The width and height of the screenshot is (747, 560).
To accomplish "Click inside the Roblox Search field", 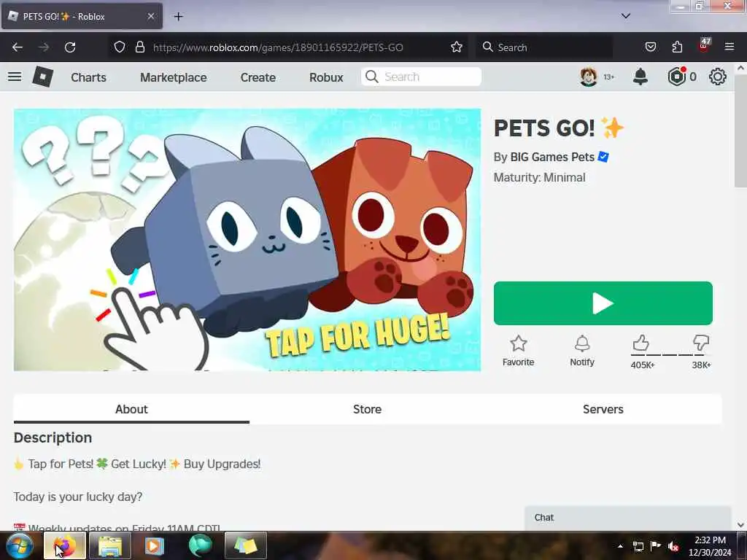I will [x=421, y=77].
